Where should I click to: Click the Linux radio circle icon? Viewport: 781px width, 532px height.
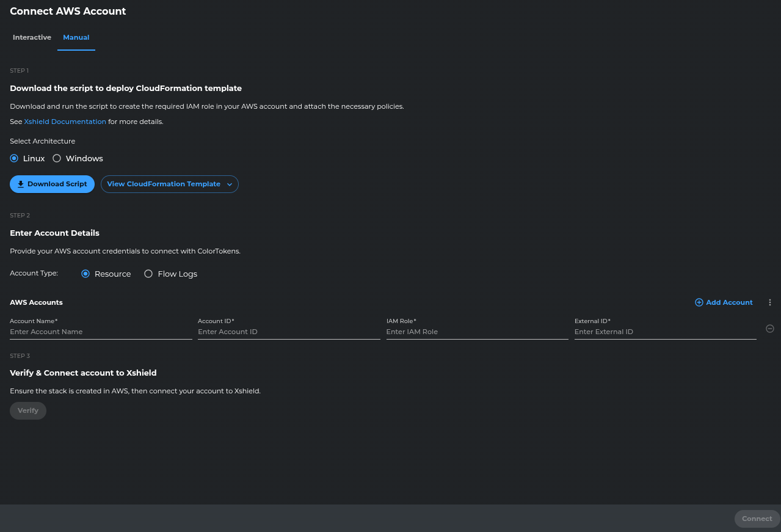click(x=13, y=158)
